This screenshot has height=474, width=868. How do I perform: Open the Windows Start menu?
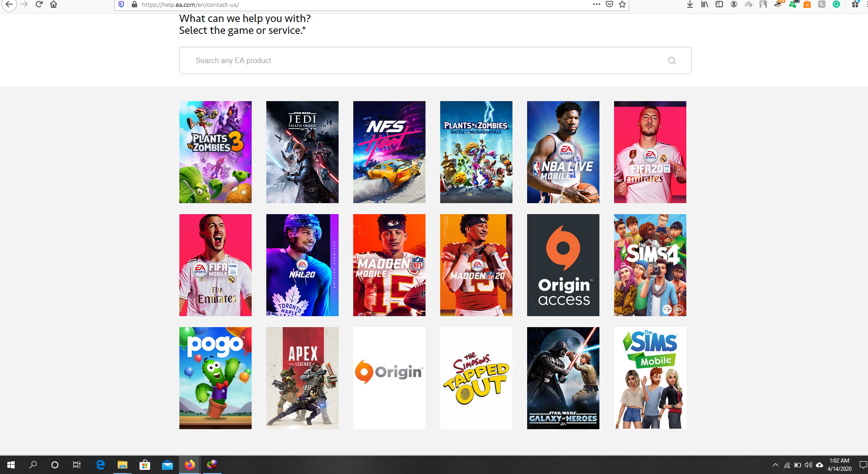point(11,465)
